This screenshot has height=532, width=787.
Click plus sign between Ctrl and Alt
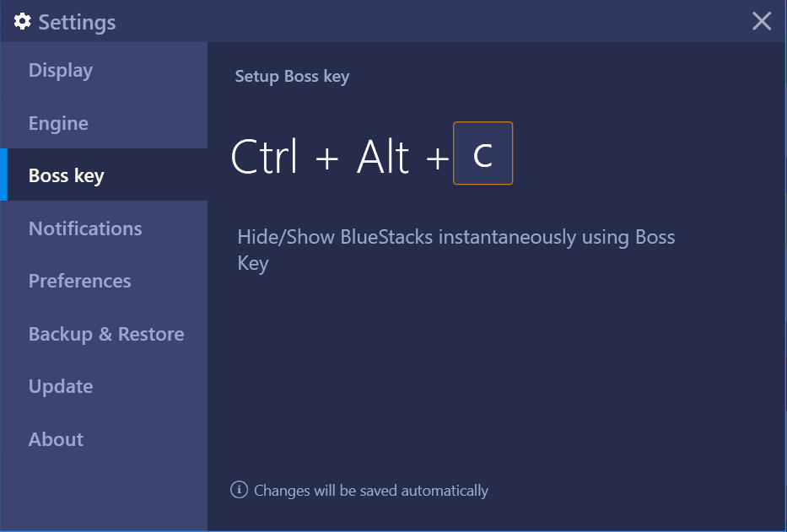click(327, 158)
